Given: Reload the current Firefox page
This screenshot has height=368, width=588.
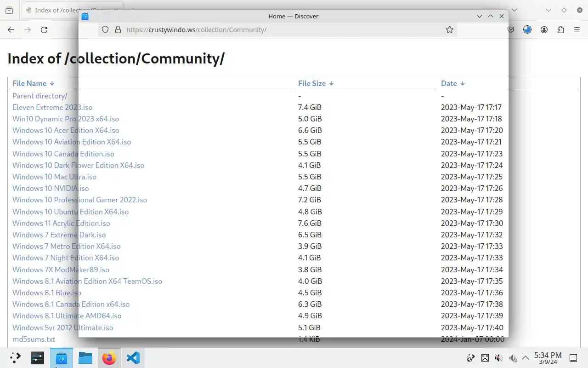Looking at the screenshot, I should click(x=44, y=29).
